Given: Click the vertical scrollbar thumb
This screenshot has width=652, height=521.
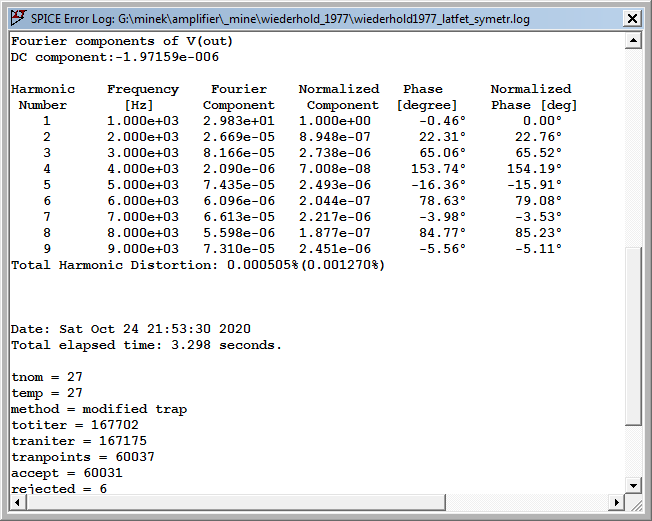Looking at the screenshot, I should pos(633,336).
